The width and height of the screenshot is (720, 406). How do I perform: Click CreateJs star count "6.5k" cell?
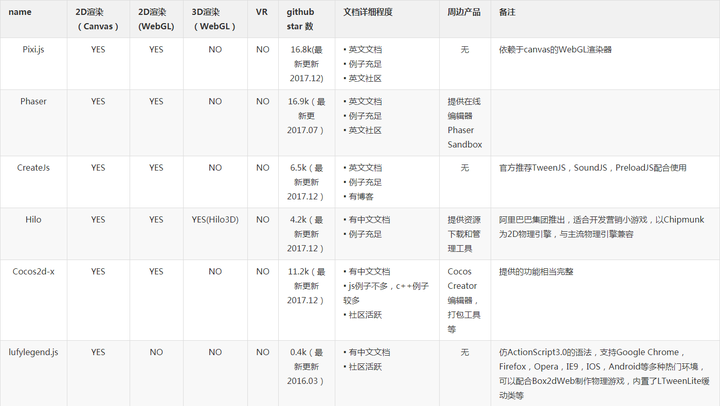click(306, 182)
